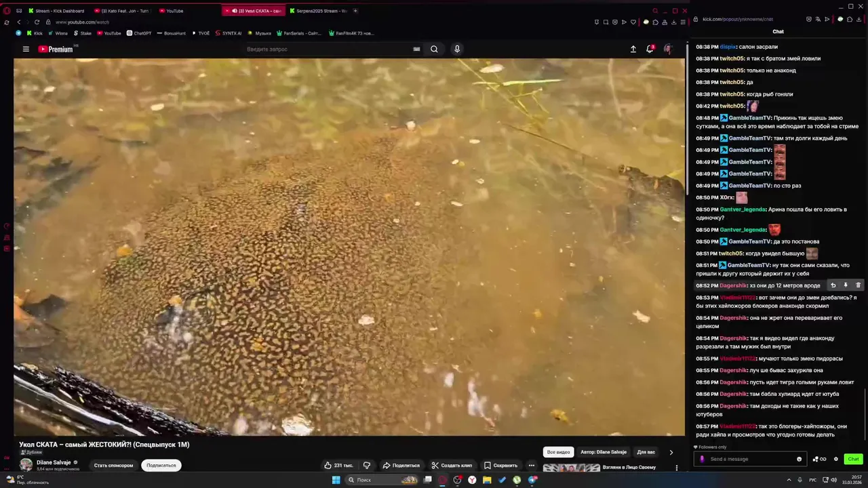This screenshot has height=488, width=868.
Task: Open GambleTeamTV username in 08:48 PM message
Action: (749, 118)
